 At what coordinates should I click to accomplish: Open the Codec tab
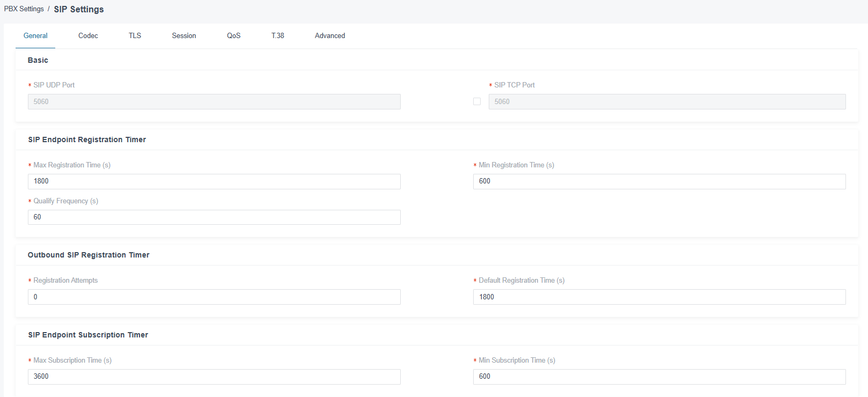[x=88, y=35]
